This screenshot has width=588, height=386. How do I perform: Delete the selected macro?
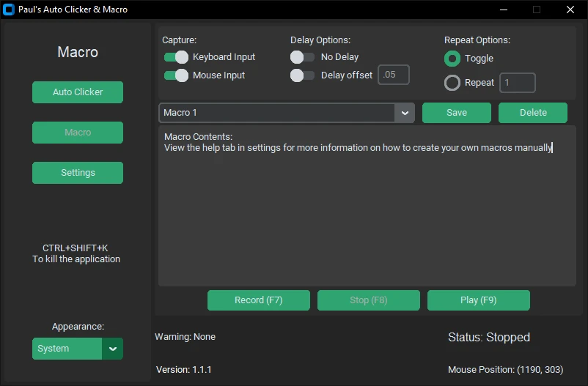533,113
